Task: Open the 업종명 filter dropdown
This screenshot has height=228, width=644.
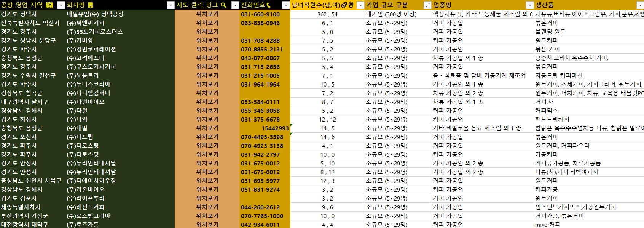Action: [529, 5]
